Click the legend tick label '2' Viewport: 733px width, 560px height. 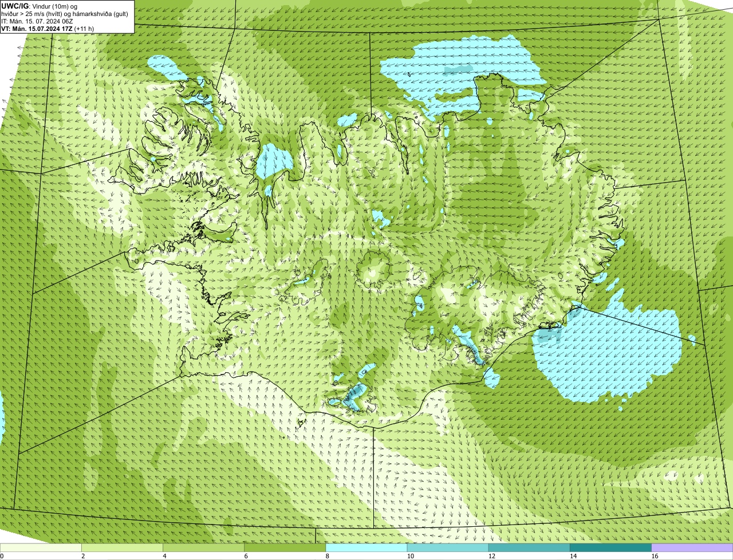pos(83,556)
